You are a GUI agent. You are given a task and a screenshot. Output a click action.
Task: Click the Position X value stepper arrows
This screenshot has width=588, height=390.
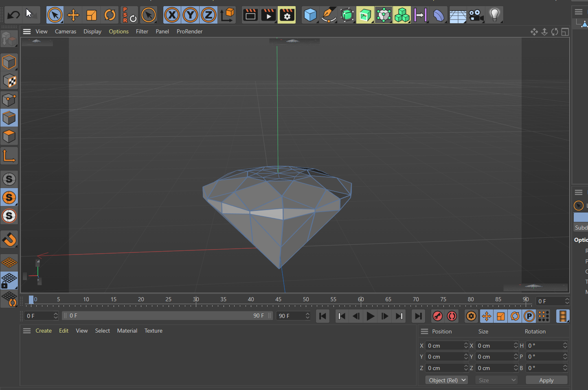click(x=466, y=346)
